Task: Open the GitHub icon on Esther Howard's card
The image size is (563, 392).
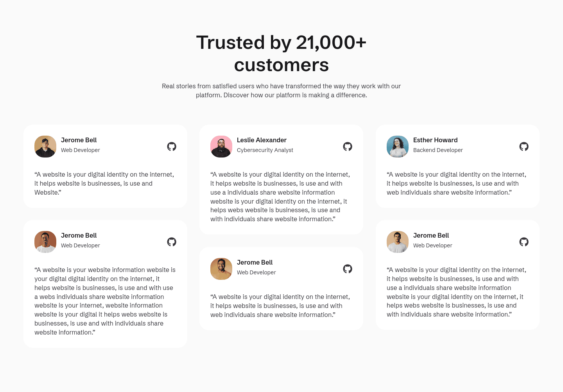Action: [x=524, y=147]
